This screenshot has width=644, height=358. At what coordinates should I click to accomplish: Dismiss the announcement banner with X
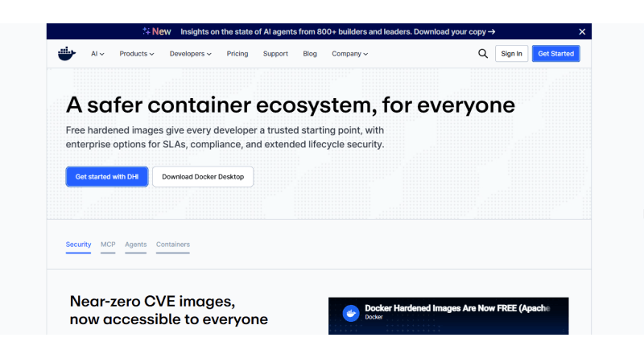[x=582, y=31]
